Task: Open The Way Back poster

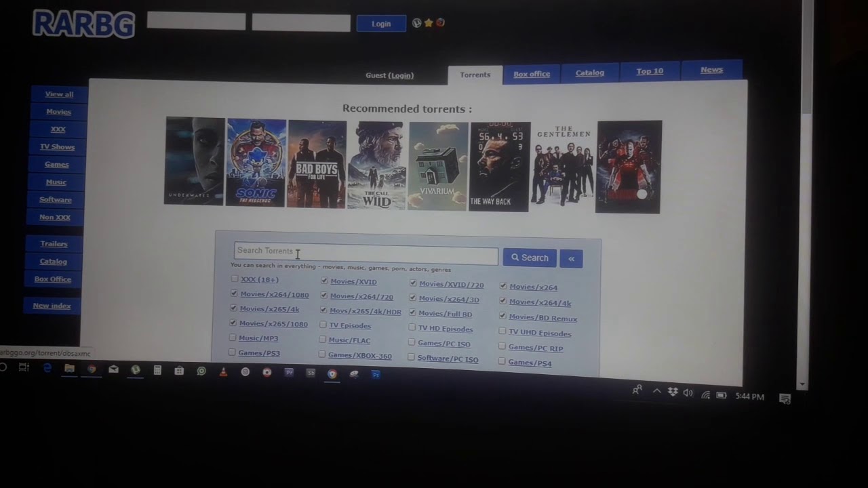Action: coord(500,167)
